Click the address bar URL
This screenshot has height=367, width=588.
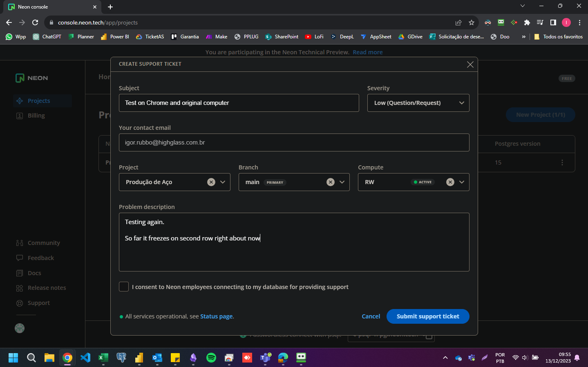[98, 22]
